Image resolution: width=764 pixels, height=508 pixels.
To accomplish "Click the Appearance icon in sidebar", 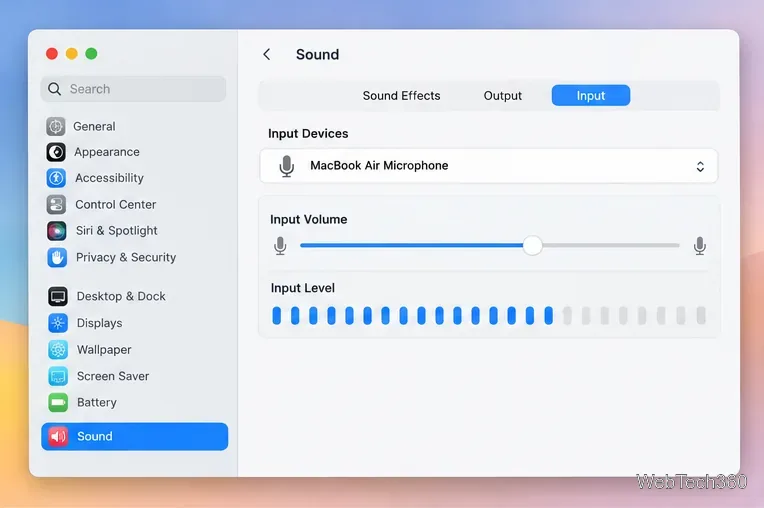I will 56,152.
